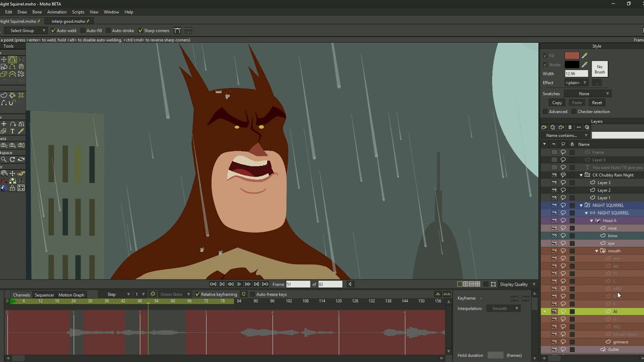Switch to the Motion Graph tab
Image resolution: width=644 pixels, height=362 pixels.
pos(71,295)
